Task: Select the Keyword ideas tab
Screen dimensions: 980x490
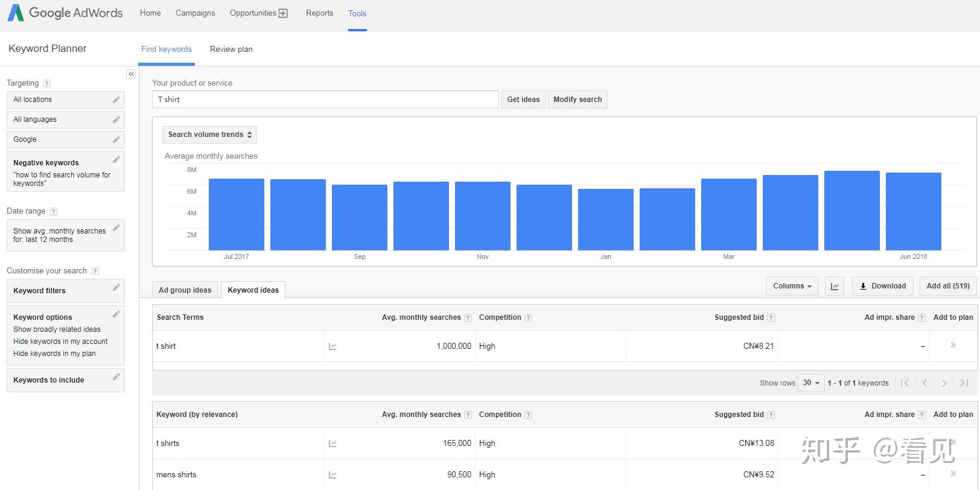Action: (253, 290)
